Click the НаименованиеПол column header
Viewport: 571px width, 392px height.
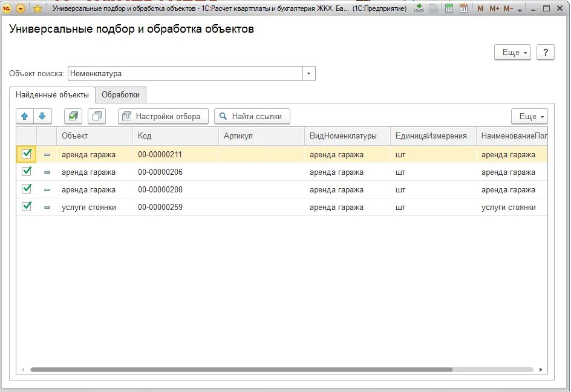pyautogui.click(x=512, y=136)
